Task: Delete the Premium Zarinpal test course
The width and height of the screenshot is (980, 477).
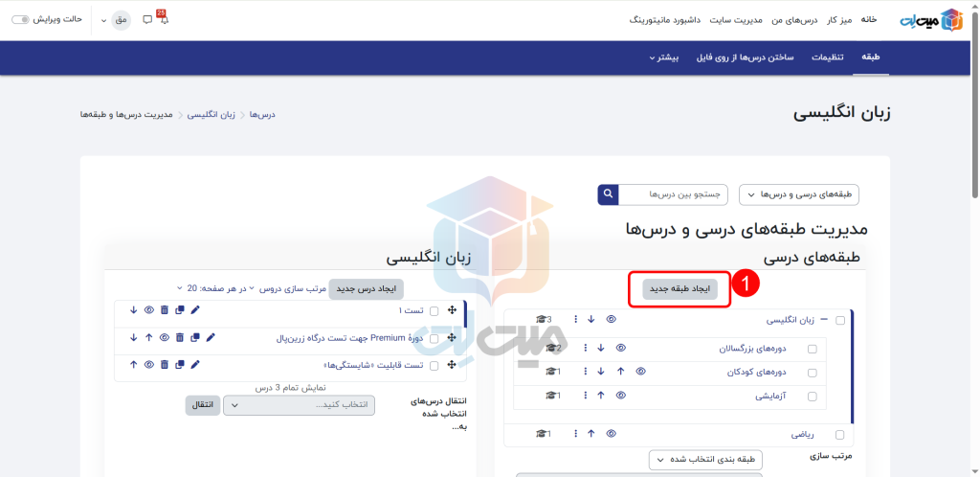Action: pos(179,337)
